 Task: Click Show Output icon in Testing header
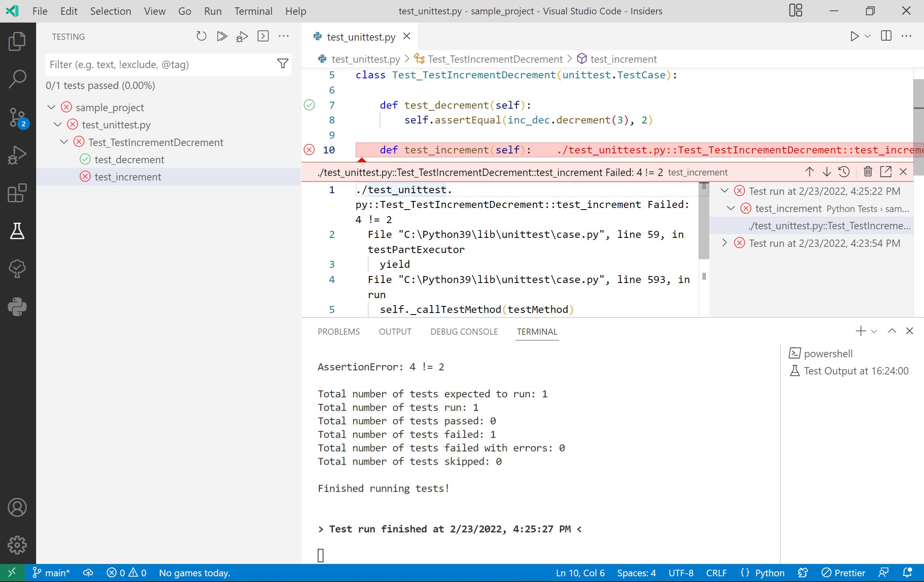coord(263,37)
